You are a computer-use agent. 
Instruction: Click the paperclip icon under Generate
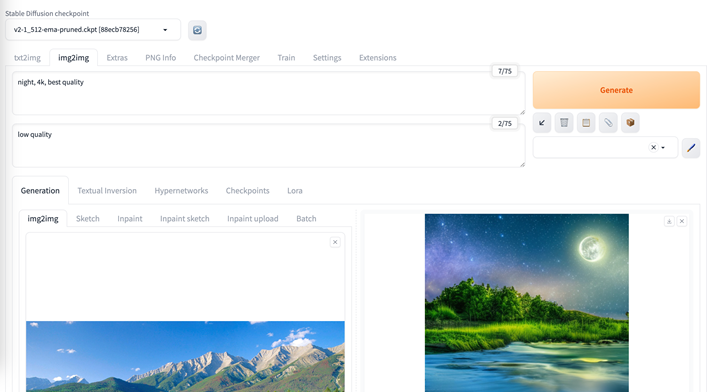608,123
